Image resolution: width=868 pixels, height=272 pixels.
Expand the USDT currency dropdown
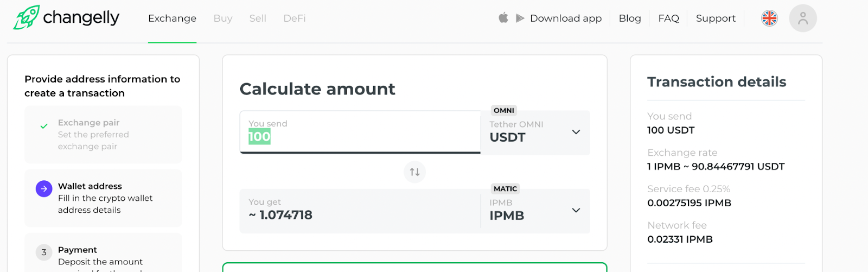tap(576, 132)
